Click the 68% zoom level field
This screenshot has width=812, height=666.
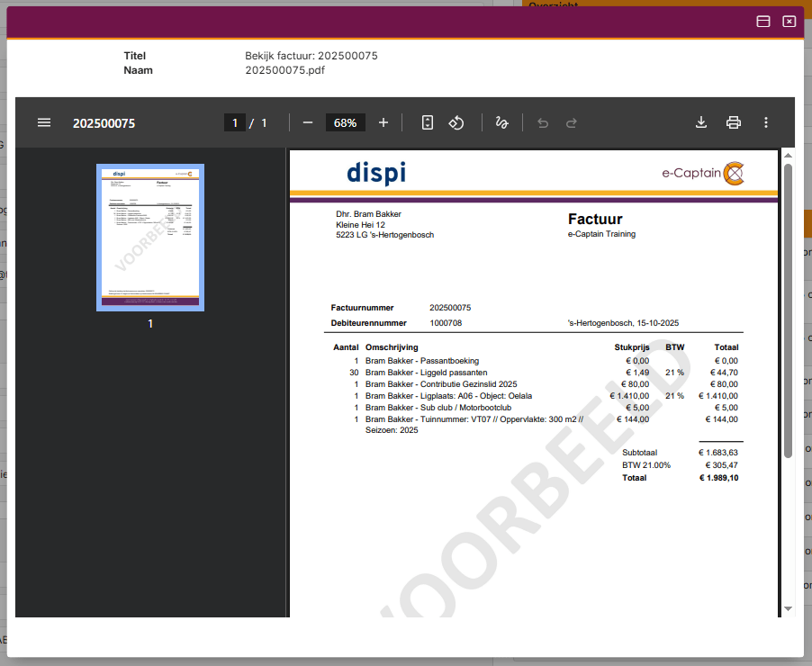(x=345, y=122)
